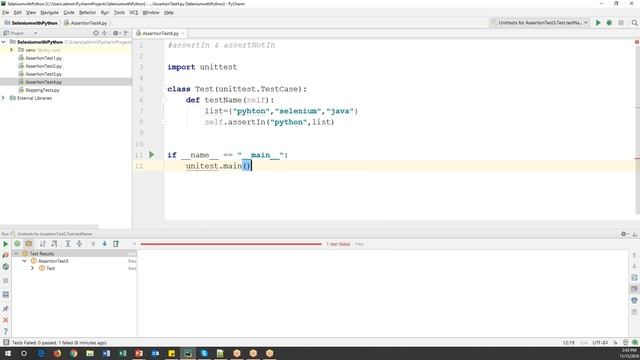Screen dimensions: 640x360
Task: Open the File menu
Action: click(5, 13)
